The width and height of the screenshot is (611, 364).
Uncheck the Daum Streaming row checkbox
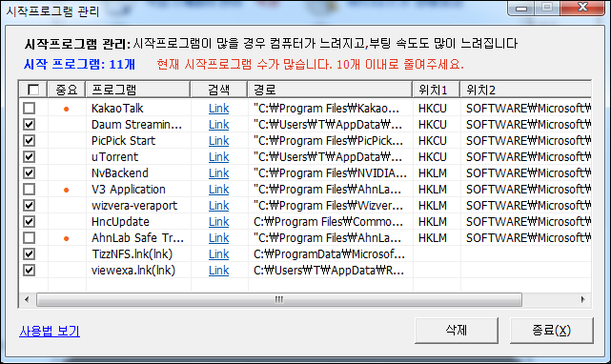pos(30,124)
